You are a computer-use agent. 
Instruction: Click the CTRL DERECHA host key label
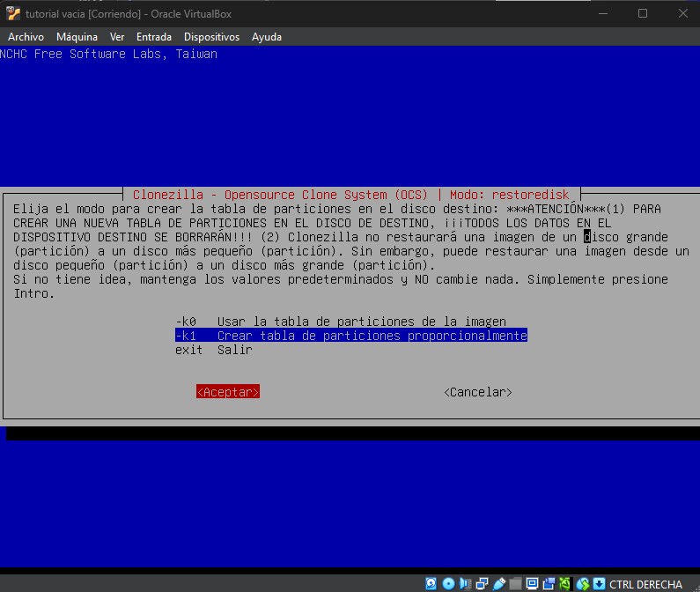645,584
